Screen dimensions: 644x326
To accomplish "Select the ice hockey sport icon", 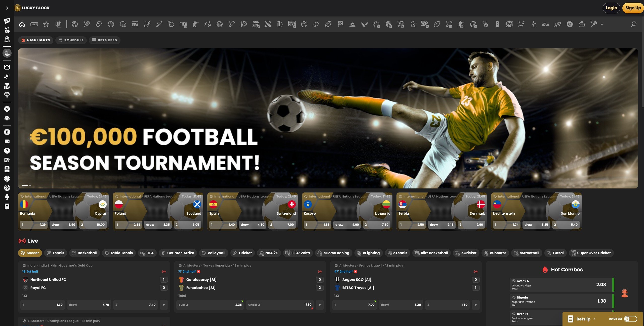I will pyautogui.click(x=147, y=24).
